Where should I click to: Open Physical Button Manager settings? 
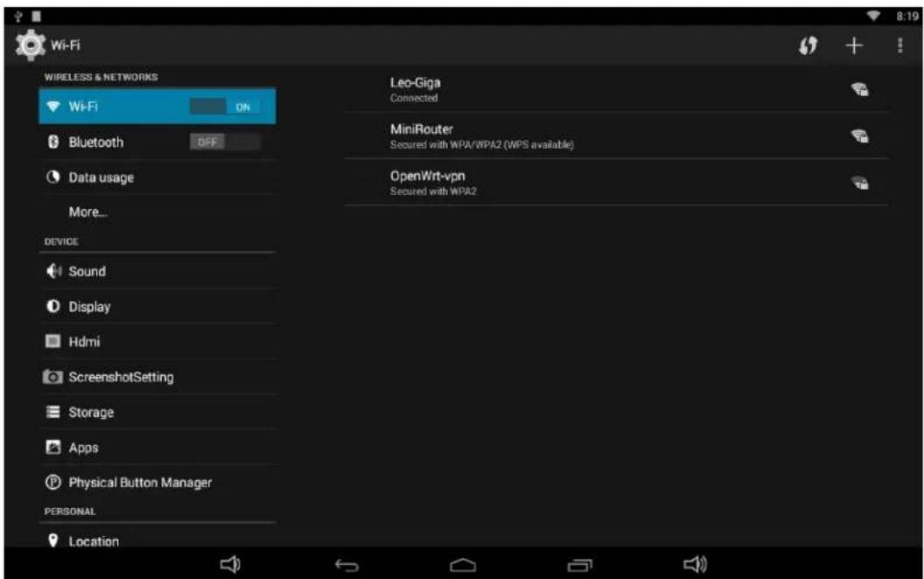click(157, 483)
